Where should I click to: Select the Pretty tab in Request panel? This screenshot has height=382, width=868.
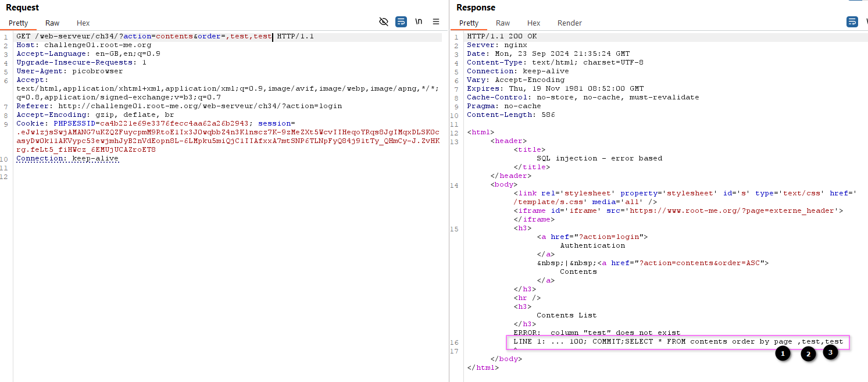click(x=19, y=23)
